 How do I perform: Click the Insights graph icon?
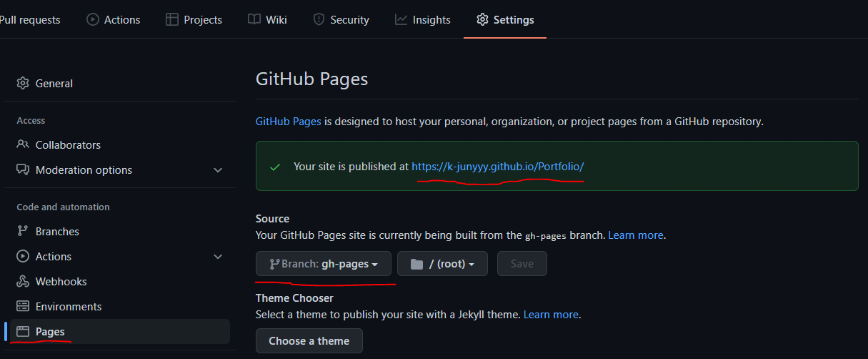401,19
